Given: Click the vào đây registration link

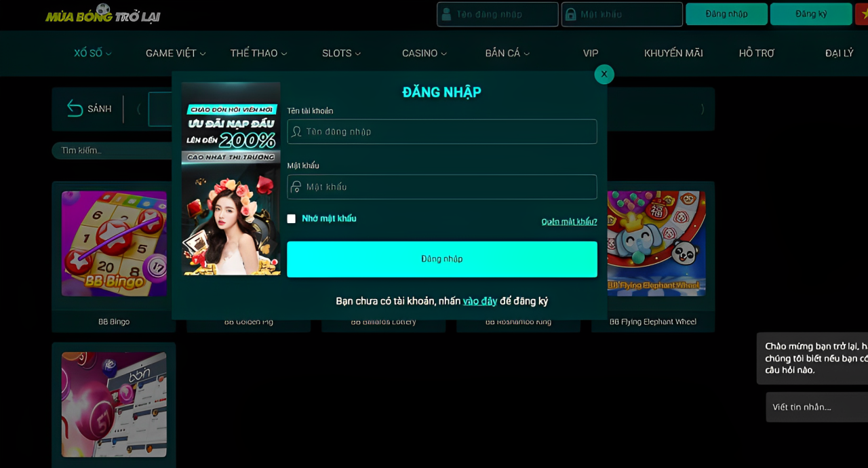Looking at the screenshot, I should coord(479,301).
